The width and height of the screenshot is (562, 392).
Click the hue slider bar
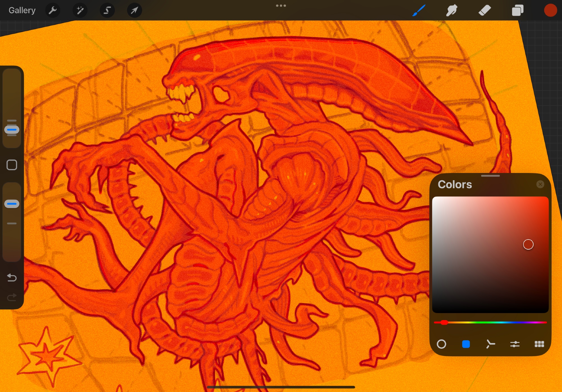(490, 322)
